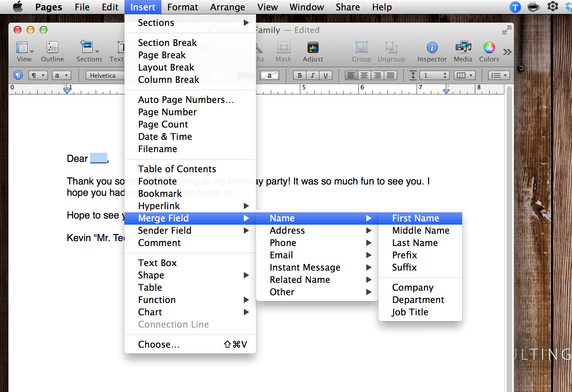Select Choose… at menu bottom

click(190, 344)
